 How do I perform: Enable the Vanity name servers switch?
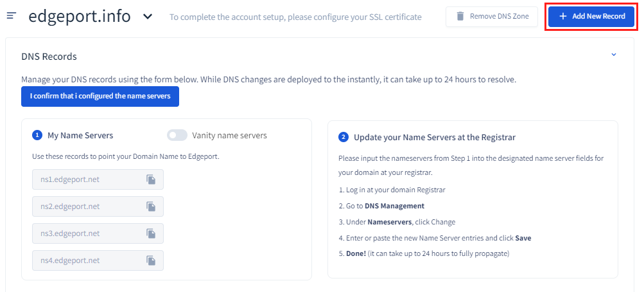(177, 135)
